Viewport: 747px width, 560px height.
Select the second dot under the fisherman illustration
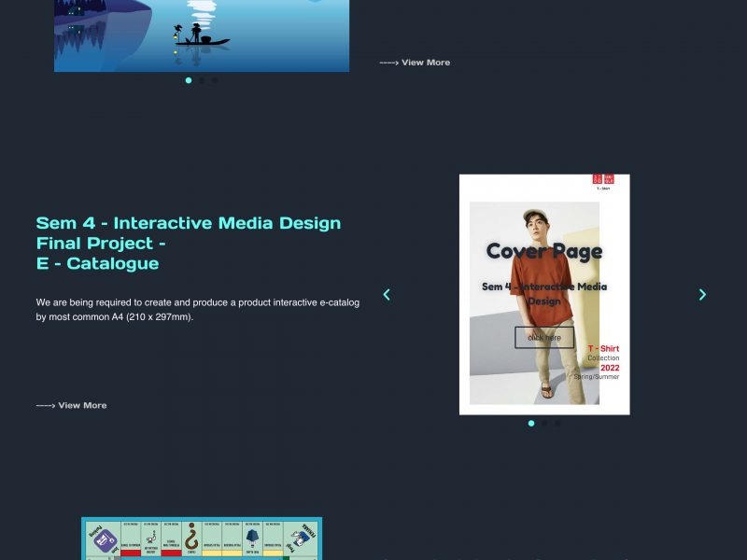202,80
